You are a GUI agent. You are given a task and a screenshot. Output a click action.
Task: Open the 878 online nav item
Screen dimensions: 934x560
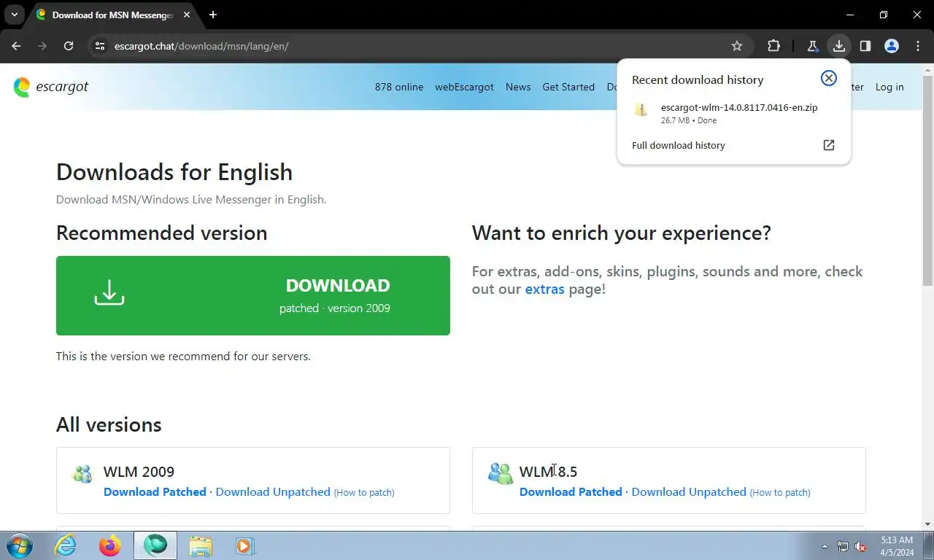tap(399, 87)
